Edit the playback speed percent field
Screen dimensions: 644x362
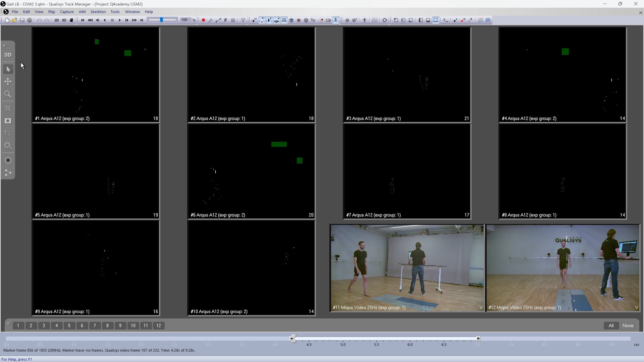click(x=185, y=20)
